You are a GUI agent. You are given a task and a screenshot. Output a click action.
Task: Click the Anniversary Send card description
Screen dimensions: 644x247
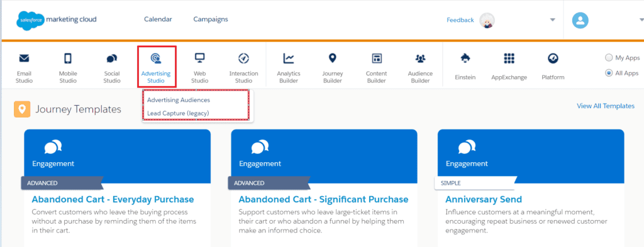(x=526, y=221)
